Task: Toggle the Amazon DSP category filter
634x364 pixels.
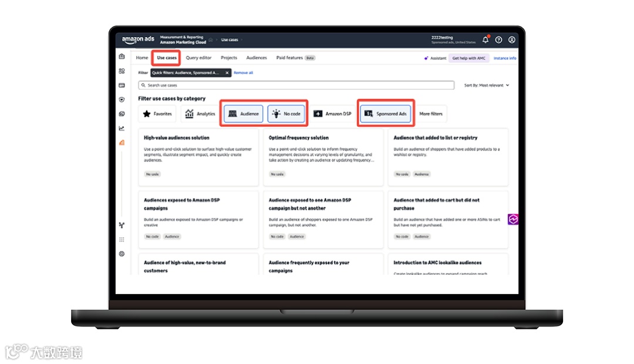Action: [332, 114]
